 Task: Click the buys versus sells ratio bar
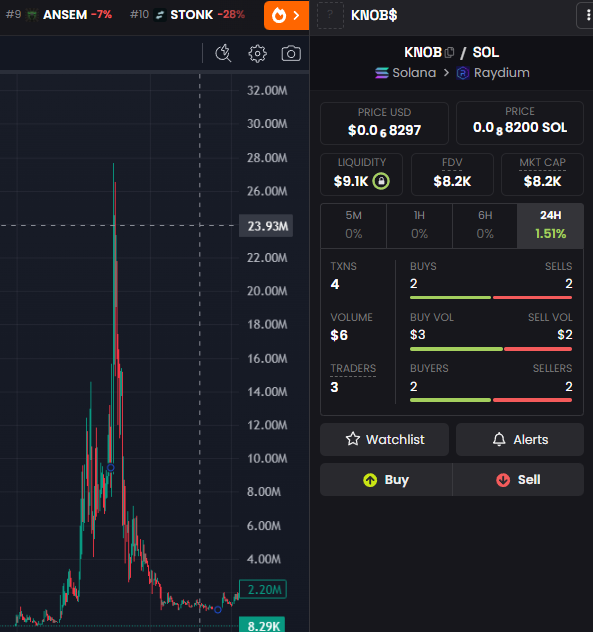pyautogui.click(x=491, y=297)
